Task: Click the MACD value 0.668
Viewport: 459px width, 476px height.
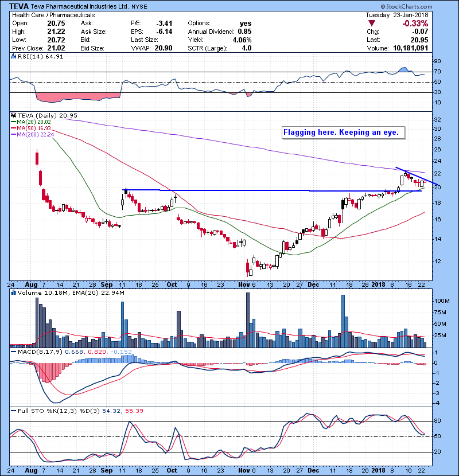Action: (x=74, y=352)
